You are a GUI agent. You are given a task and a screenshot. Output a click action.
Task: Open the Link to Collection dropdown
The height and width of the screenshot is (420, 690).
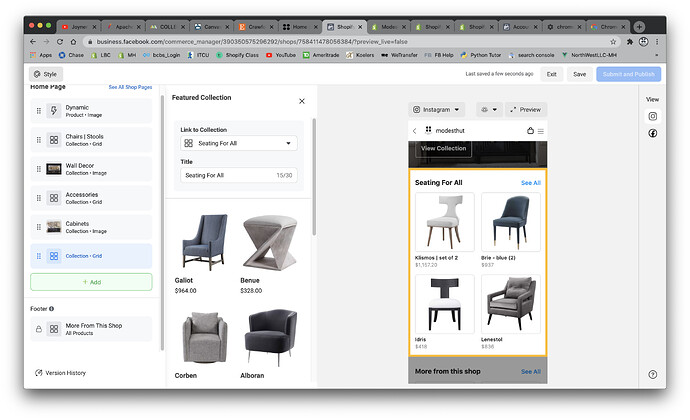point(239,144)
